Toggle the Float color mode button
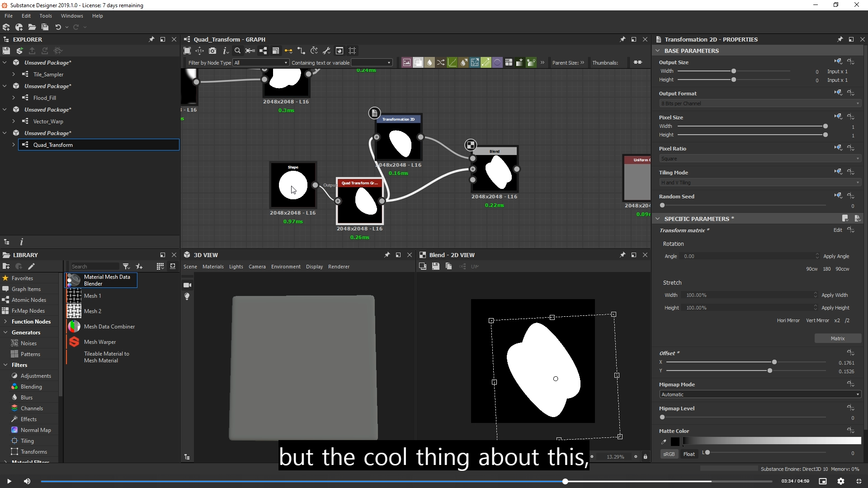 (x=689, y=454)
